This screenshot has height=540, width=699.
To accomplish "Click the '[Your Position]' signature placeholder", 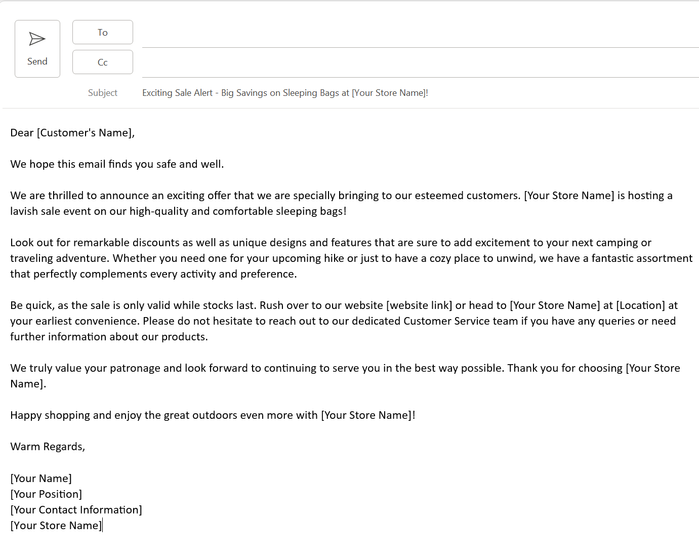I will (x=46, y=494).
